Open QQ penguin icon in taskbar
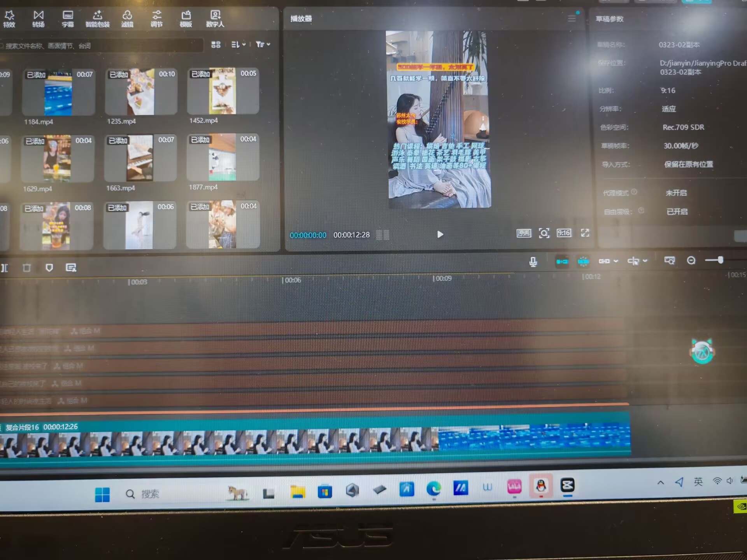 pyautogui.click(x=541, y=486)
